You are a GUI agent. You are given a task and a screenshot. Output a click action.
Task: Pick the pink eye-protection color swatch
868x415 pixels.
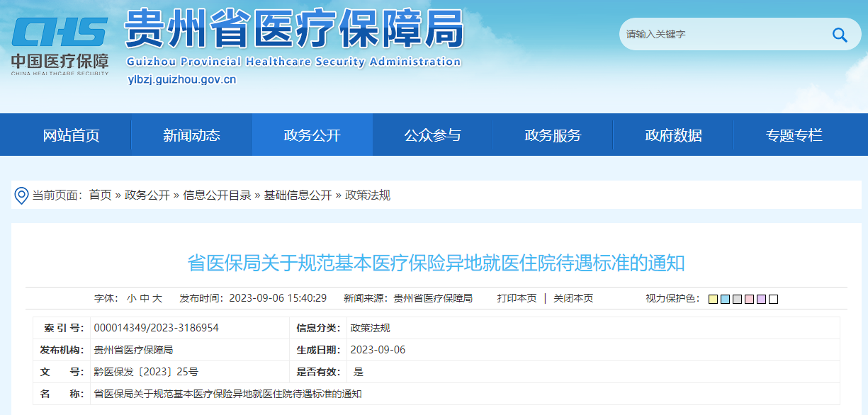(x=749, y=300)
